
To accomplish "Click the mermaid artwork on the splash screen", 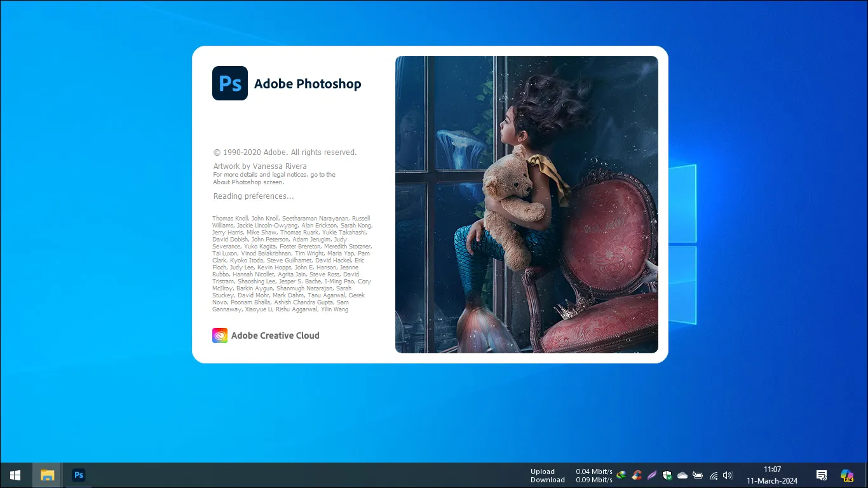I will click(x=526, y=204).
